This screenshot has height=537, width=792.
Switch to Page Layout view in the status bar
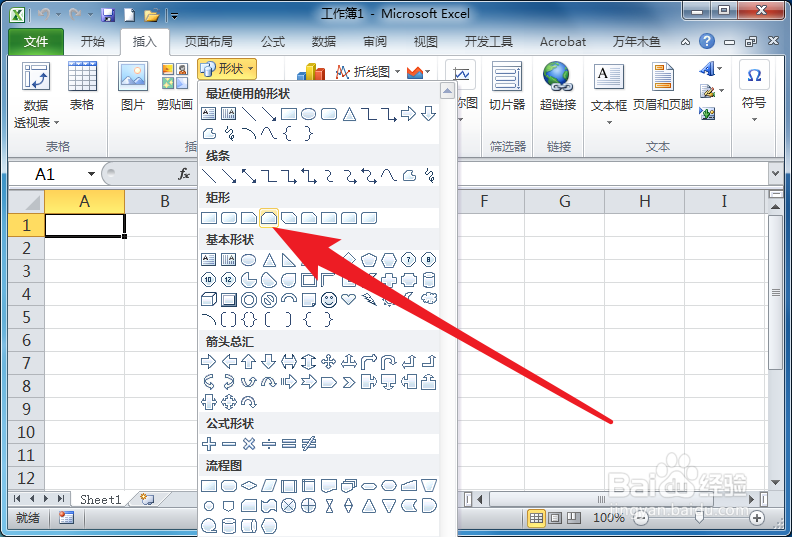pyautogui.click(x=555, y=517)
